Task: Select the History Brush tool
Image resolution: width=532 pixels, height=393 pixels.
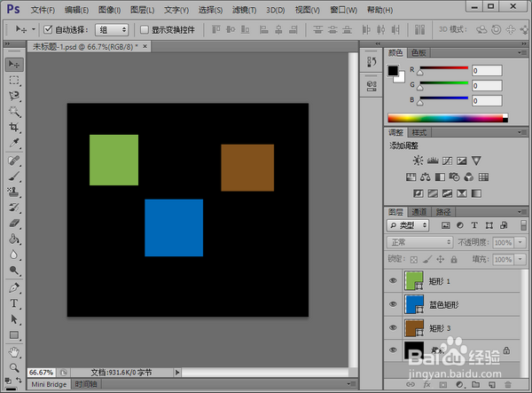Action: pyautogui.click(x=14, y=208)
